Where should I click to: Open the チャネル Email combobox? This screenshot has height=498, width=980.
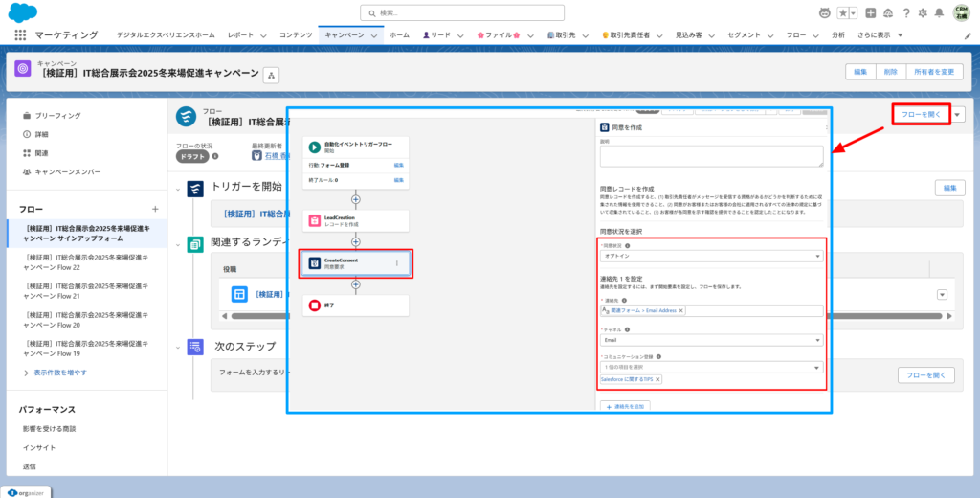tap(711, 340)
